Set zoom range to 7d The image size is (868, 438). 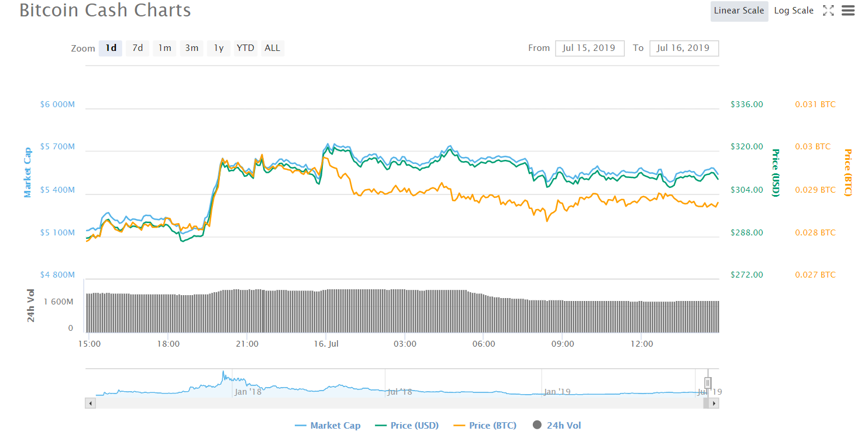coord(137,48)
